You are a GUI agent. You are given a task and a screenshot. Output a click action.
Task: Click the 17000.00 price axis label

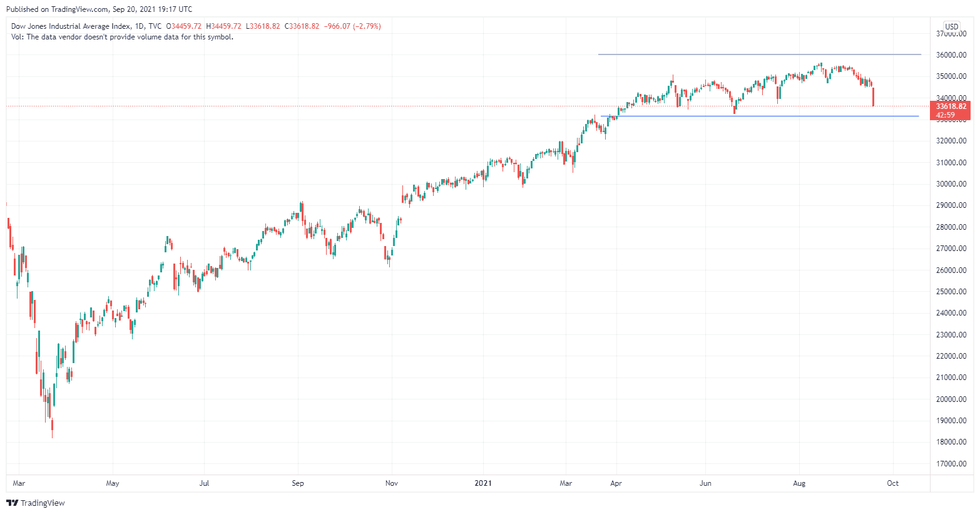pyautogui.click(x=951, y=464)
